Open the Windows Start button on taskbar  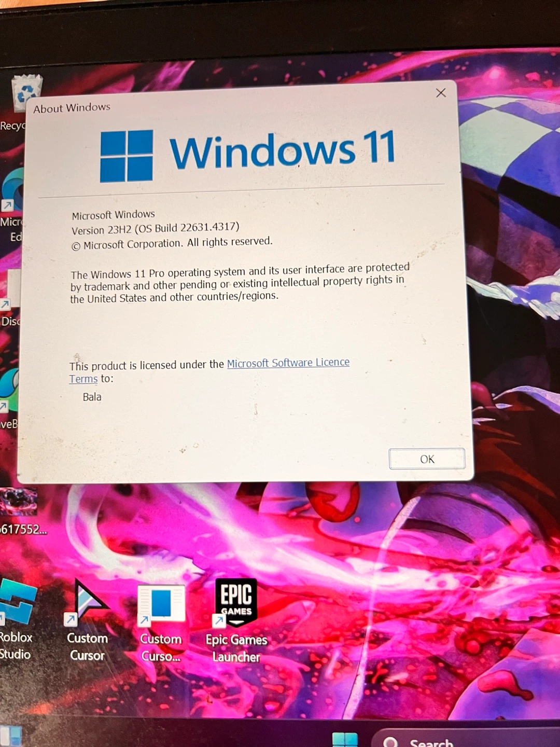pos(344,739)
